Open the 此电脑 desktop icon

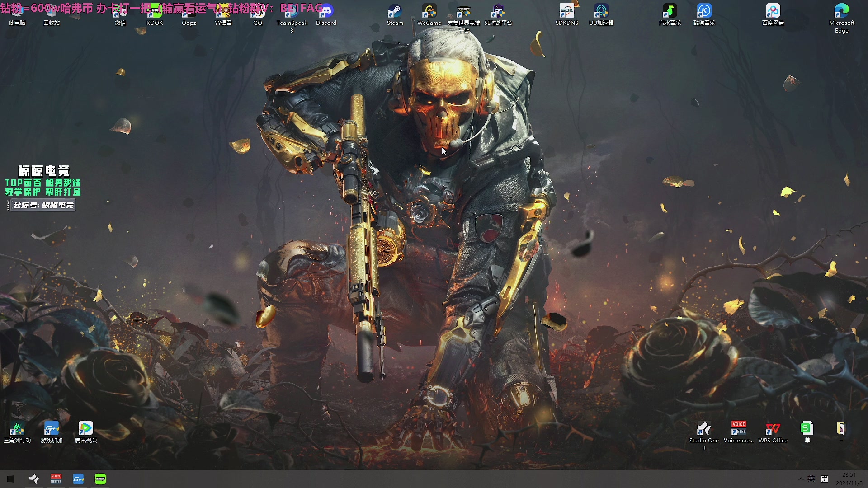click(x=17, y=14)
